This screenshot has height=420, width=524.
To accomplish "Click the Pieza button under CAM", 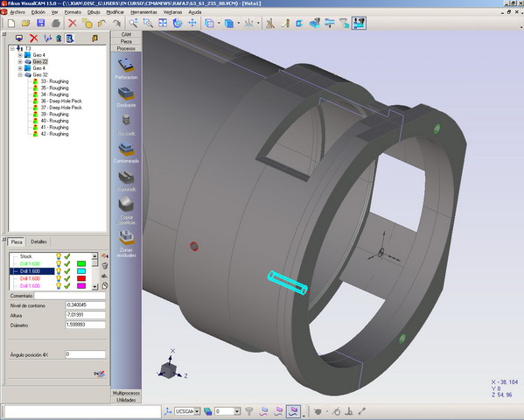I will coord(126,41).
